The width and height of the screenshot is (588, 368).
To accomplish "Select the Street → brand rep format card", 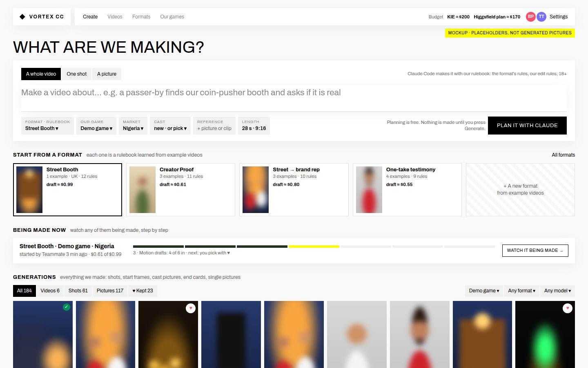I will [x=294, y=190].
